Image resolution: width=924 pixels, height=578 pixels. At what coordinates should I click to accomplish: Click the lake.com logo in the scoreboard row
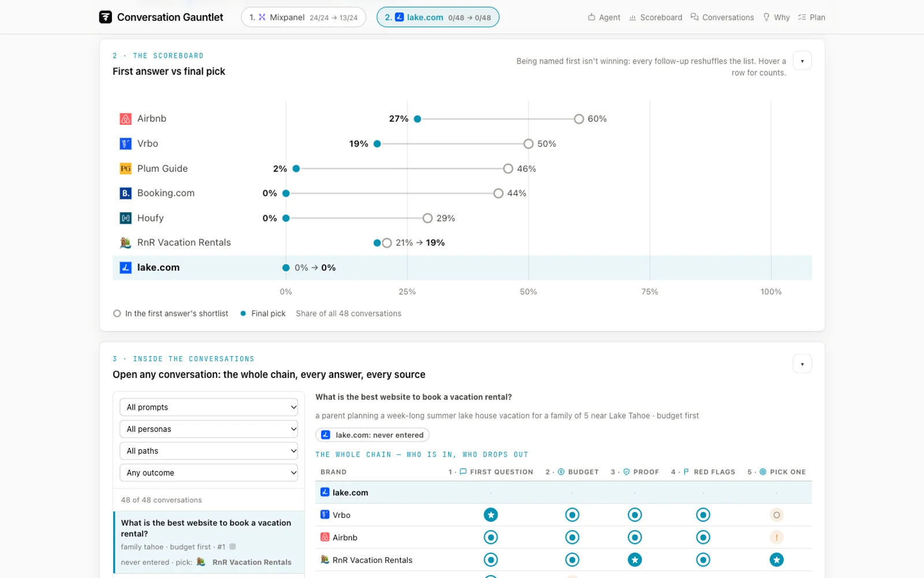click(x=125, y=268)
